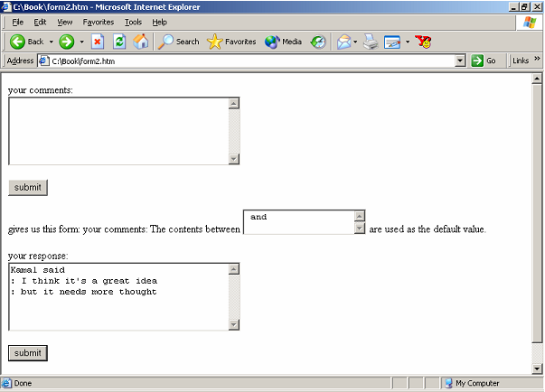The image size is (545, 392).
Task: Click the green Forward arrow button
Action: click(67, 42)
